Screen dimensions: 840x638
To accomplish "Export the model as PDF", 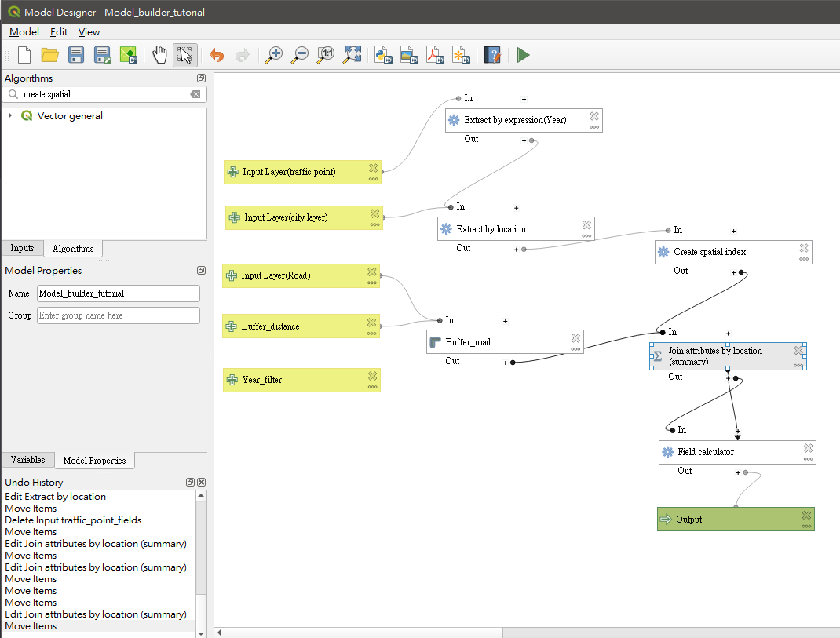I will (x=435, y=55).
